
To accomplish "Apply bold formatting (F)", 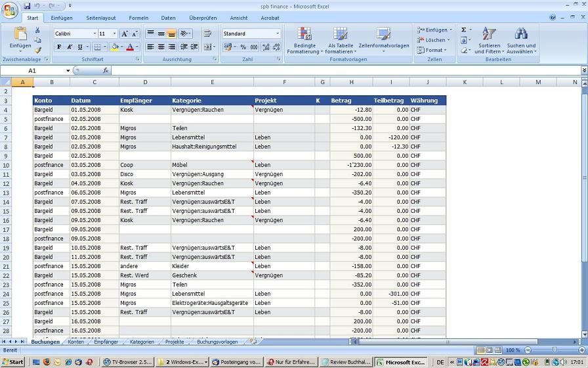I will [59, 47].
